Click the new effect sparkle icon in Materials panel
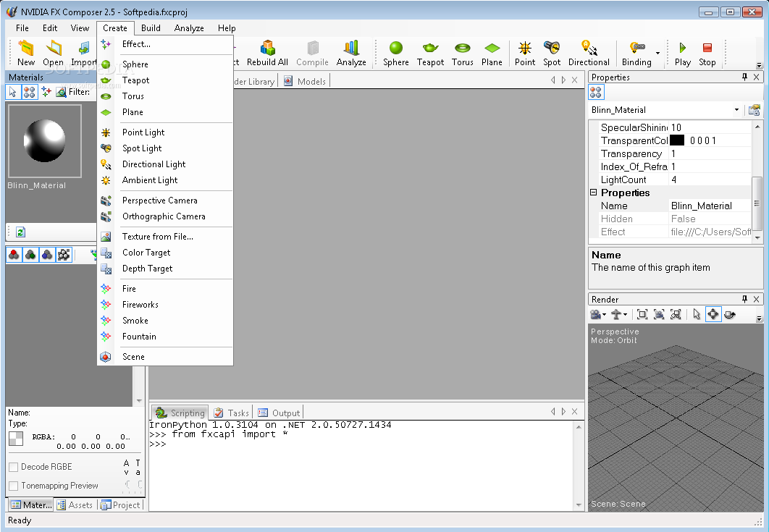Image resolution: width=769 pixels, height=532 pixels. click(46, 92)
